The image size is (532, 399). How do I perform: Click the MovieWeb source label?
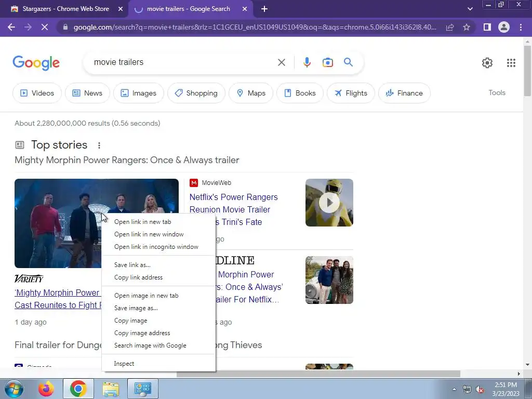(x=217, y=183)
